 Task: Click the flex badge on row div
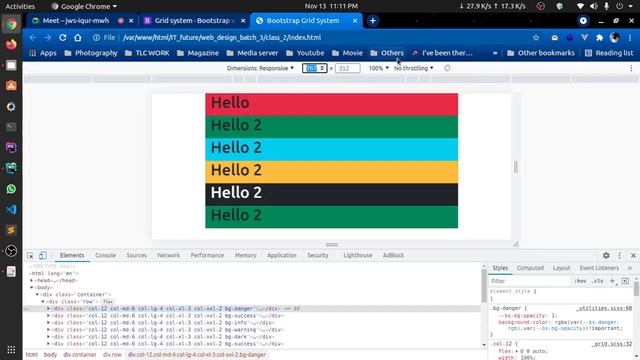point(108,302)
